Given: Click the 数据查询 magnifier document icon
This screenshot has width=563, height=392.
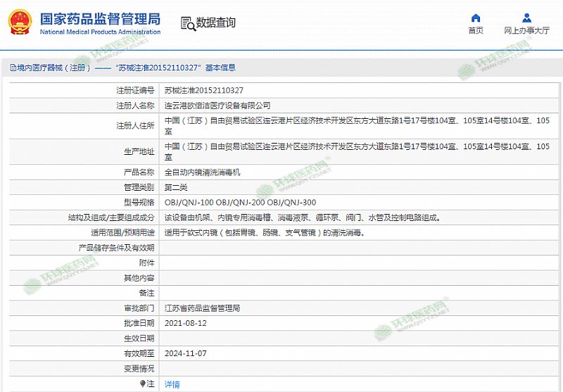Looking at the screenshot, I should pyautogui.click(x=188, y=23).
